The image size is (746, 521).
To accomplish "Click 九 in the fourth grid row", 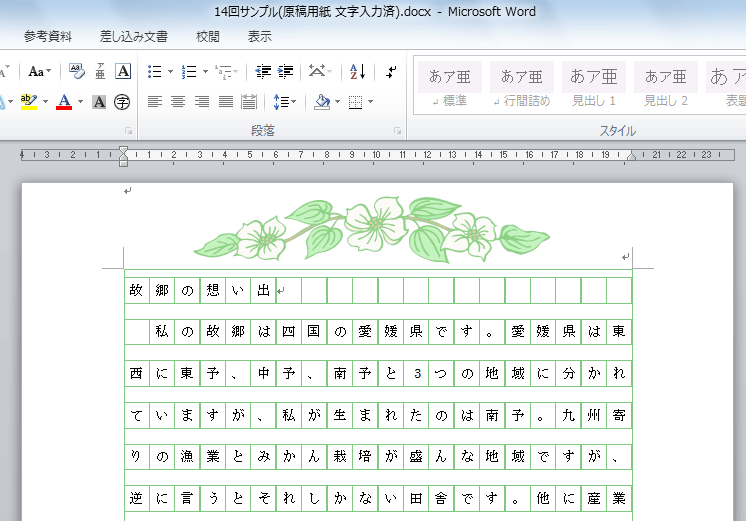I will (569, 415).
